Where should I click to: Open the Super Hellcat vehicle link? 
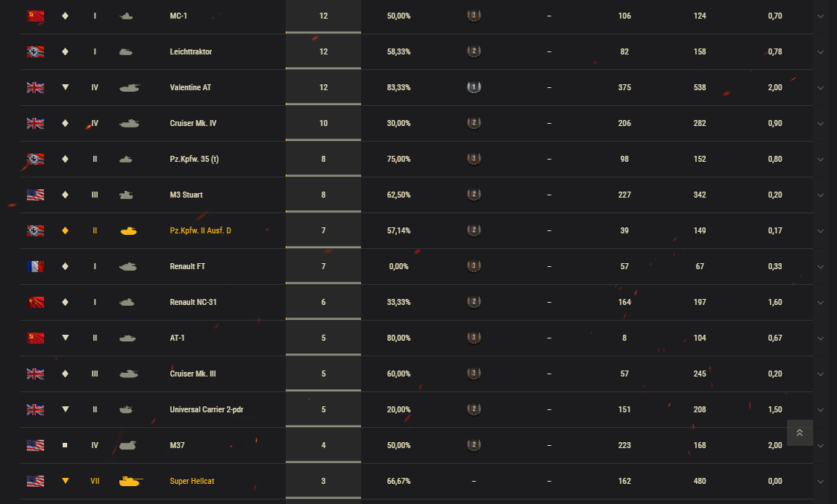pyautogui.click(x=192, y=481)
